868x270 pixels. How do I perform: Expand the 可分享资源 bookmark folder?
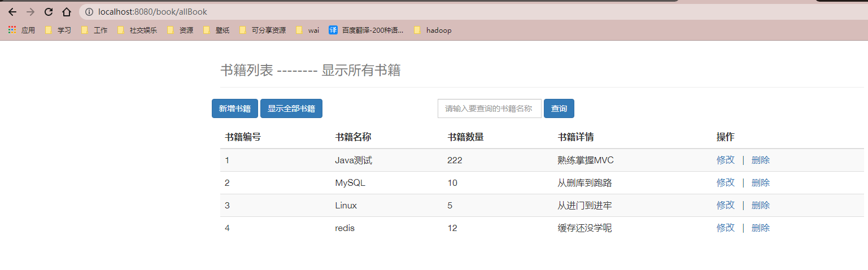tap(263, 31)
